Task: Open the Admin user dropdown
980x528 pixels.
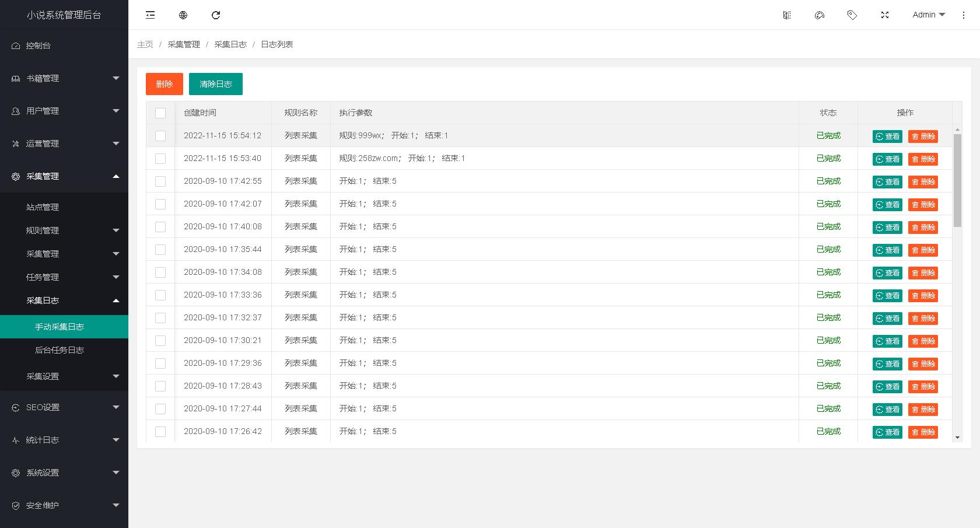Action: click(928, 15)
